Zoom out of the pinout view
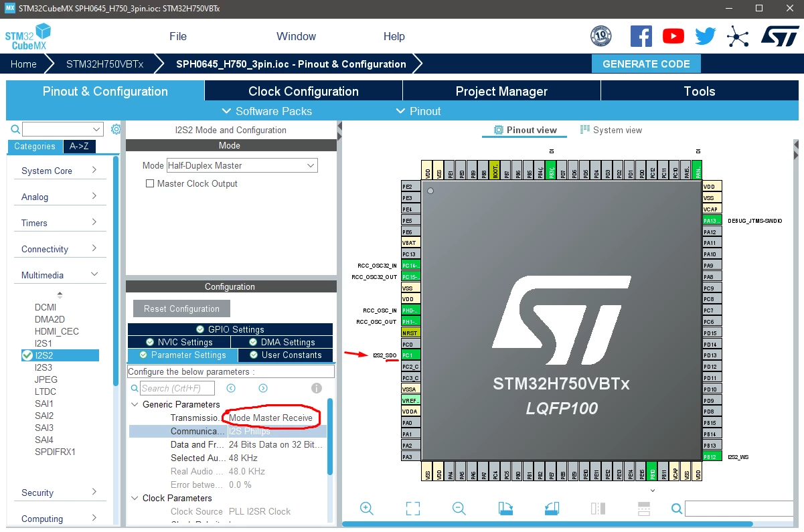This screenshot has height=532, width=804. pyautogui.click(x=459, y=509)
